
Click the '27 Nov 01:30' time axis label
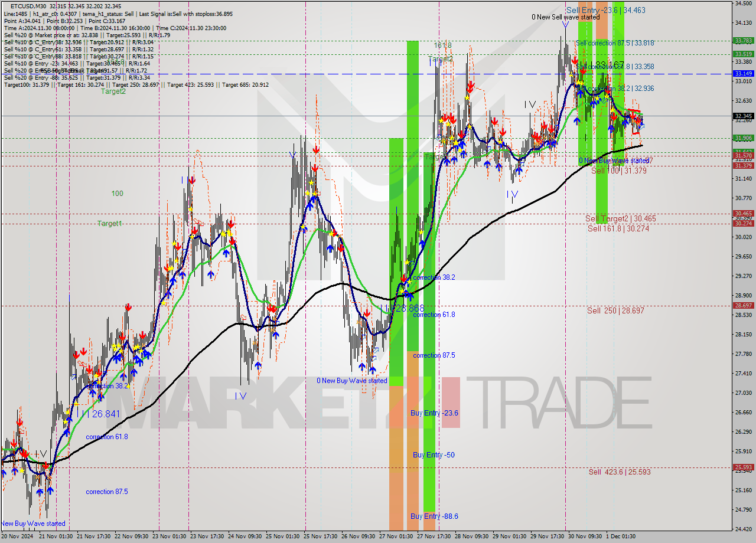(x=396, y=537)
